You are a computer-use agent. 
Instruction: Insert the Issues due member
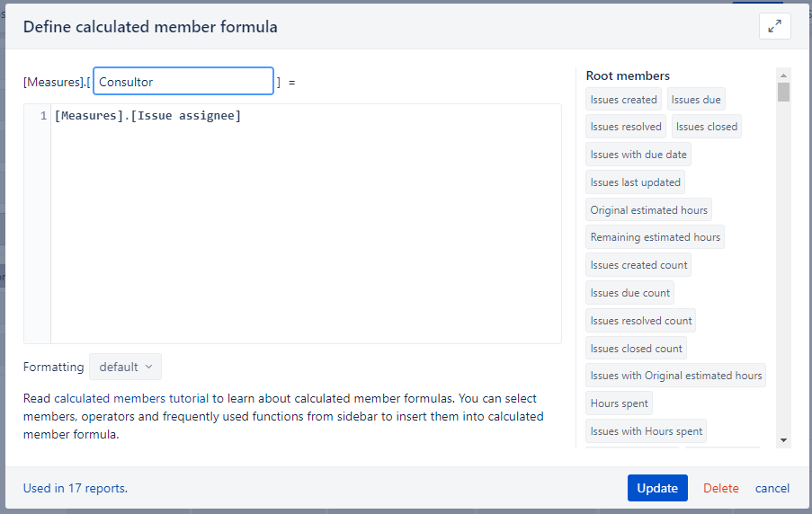click(x=696, y=100)
